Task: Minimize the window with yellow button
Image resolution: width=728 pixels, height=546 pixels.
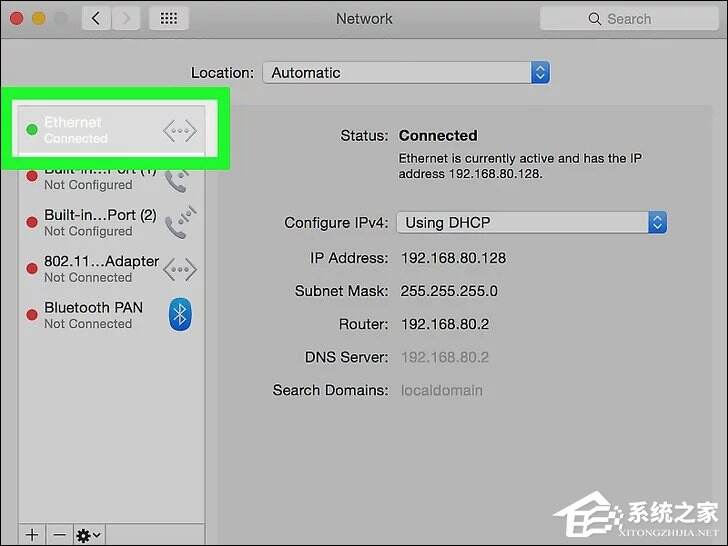Action: pos(39,19)
